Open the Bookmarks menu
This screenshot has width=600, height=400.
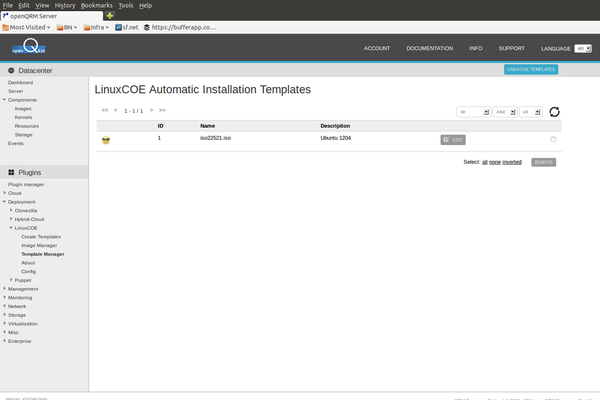click(x=96, y=5)
